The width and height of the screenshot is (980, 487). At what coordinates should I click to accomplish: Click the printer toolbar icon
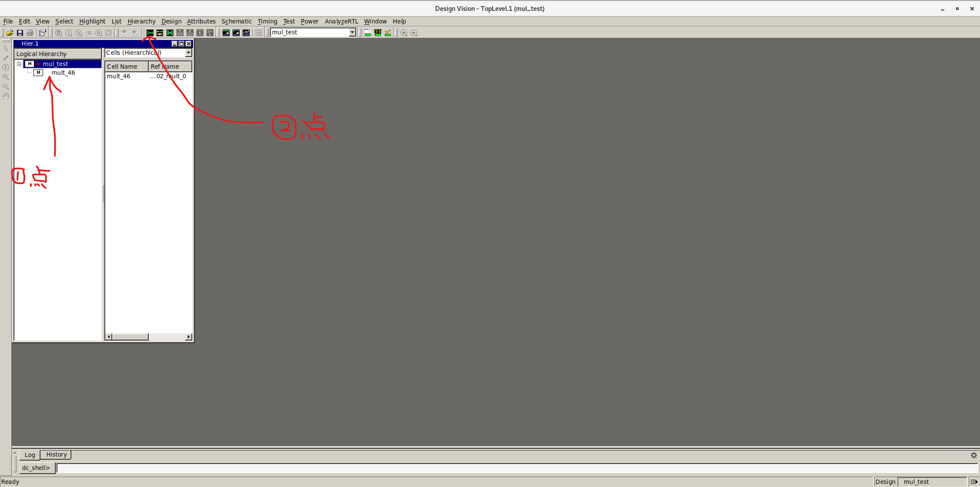(30, 33)
